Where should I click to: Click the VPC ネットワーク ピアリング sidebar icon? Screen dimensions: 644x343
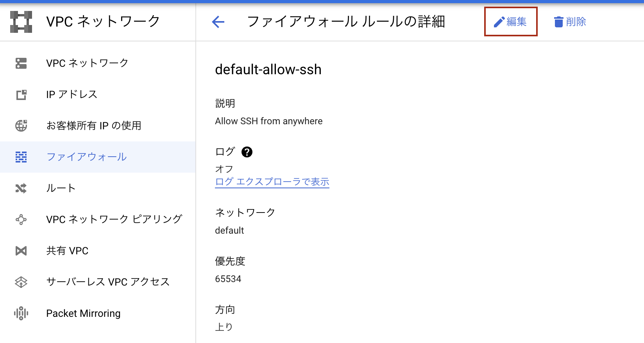pyautogui.click(x=21, y=219)
